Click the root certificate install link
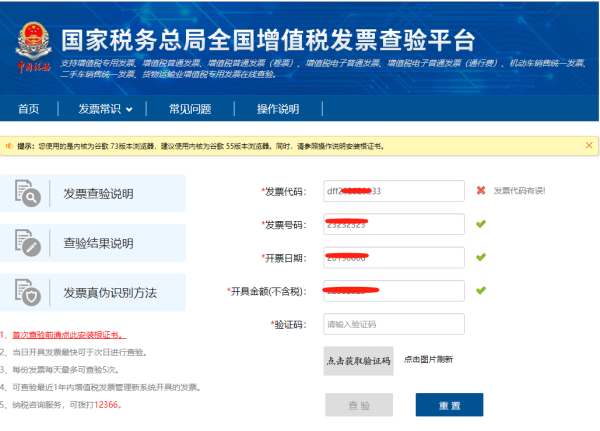 69,335
